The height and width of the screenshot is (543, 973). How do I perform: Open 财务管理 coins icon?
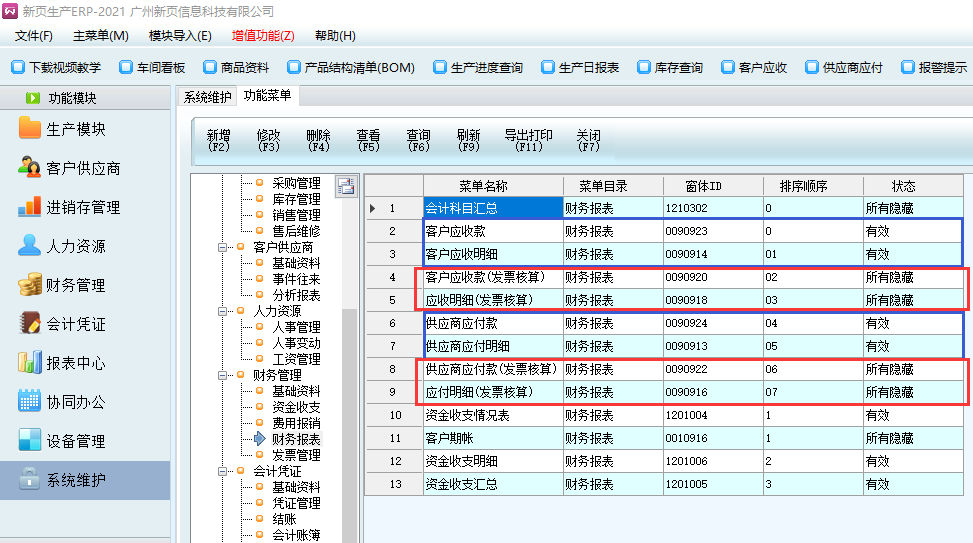(29, 285)
